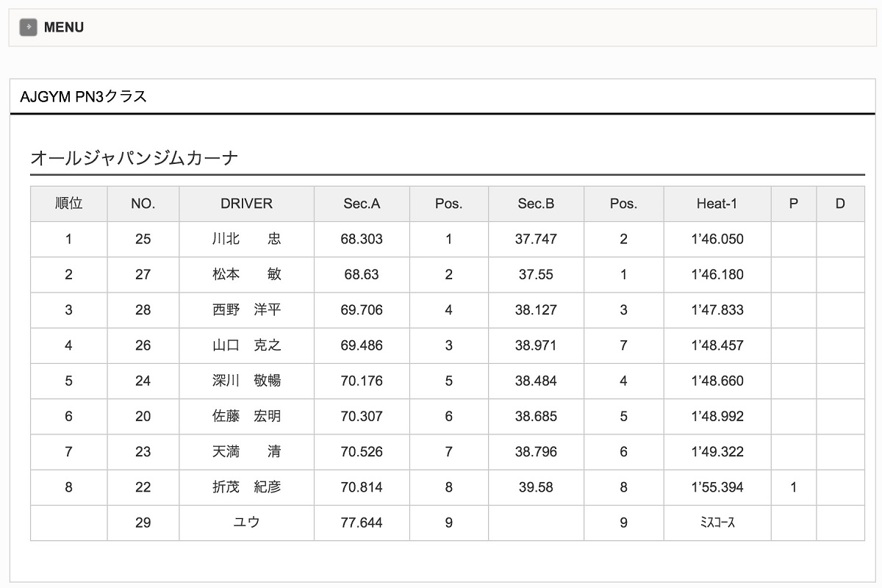
Task: Select driver name 川北 忠
Action: (246, 239)
